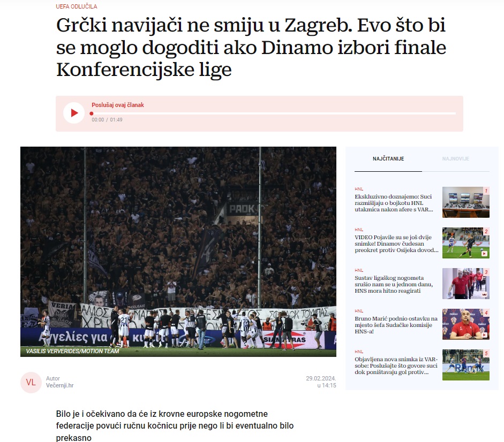Viewport: 504px width, 442px height.
Task: Click the HNL tag above Bruno Marić article
Action: click(x=359, y=311)
